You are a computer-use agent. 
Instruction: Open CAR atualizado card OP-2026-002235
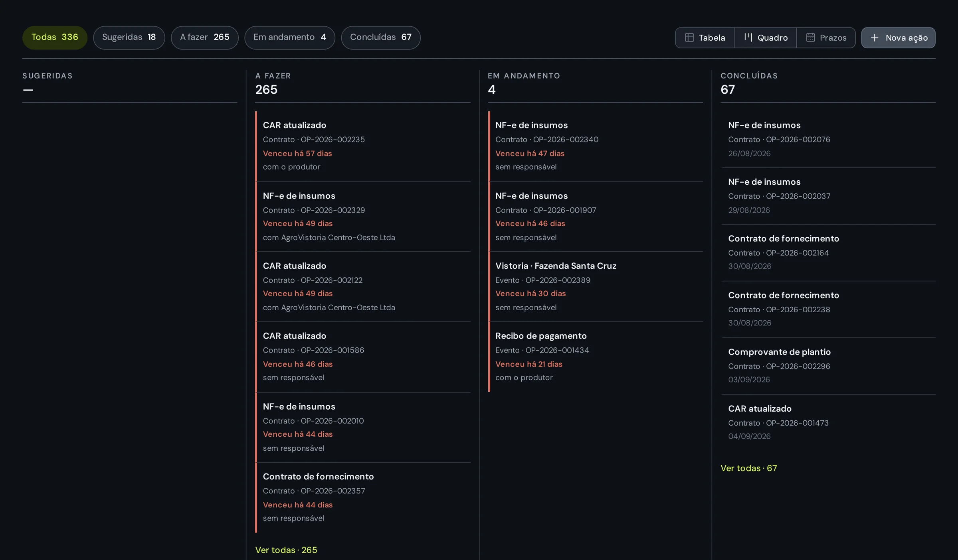tap(363, 146)
